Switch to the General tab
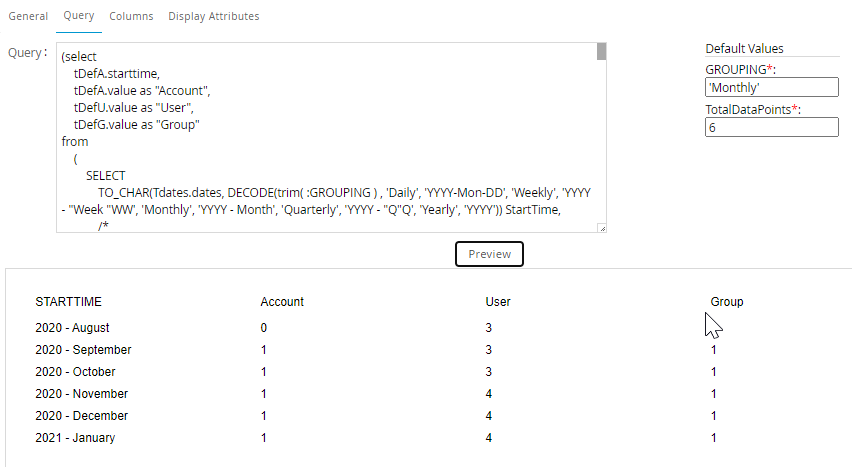Image resolution: width=852 pixels, height=467 pixels. pos(27,16)
